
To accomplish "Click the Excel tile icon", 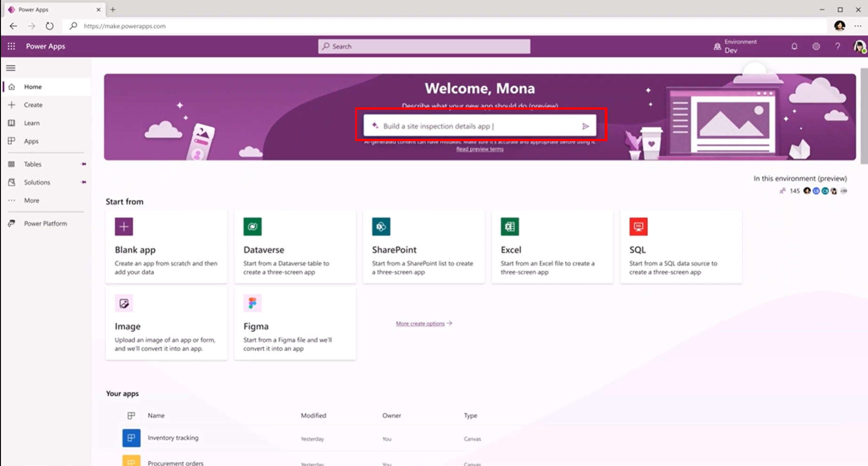I will (510, 226).
